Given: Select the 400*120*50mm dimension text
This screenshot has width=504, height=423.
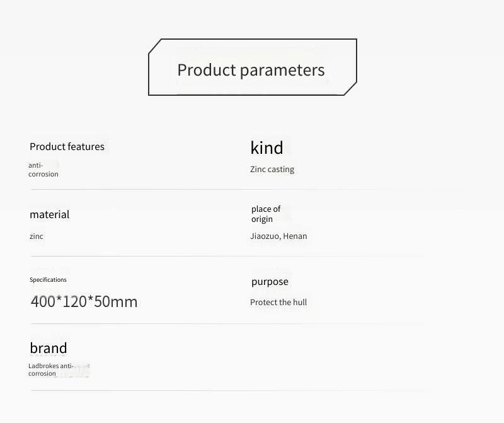Looking at the screenshot, I should [84, 301].
